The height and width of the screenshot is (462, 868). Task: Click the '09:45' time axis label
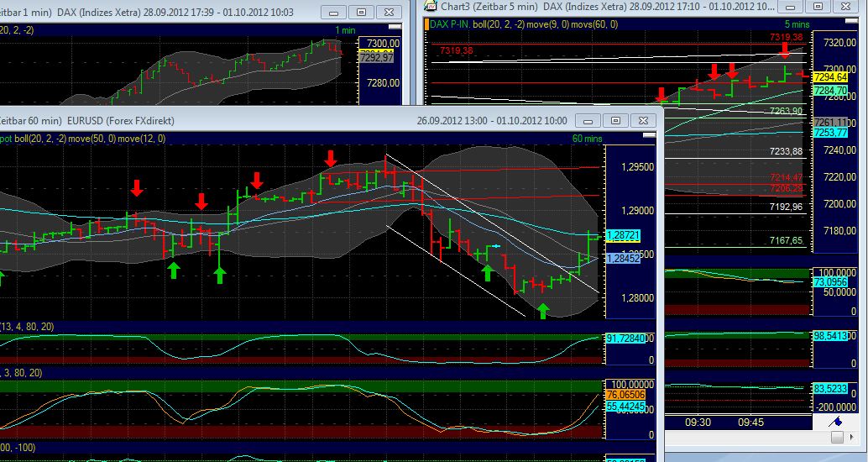[x=750, y=423]
